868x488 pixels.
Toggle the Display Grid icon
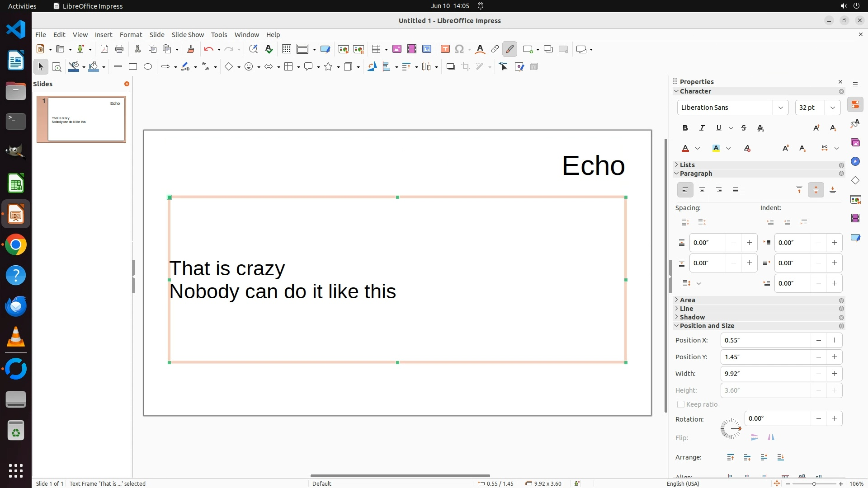click(x=286, y=49)
